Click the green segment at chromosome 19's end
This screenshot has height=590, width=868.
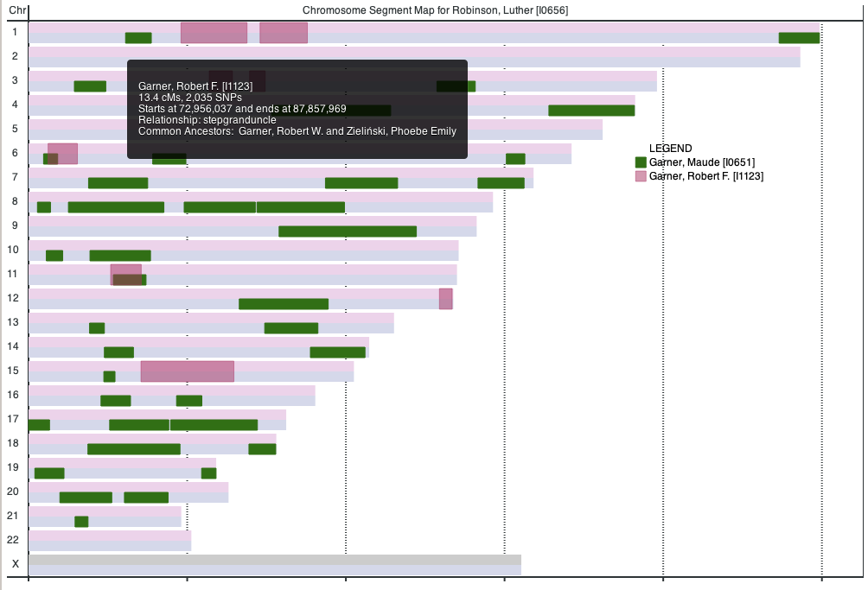click(208, 473)
